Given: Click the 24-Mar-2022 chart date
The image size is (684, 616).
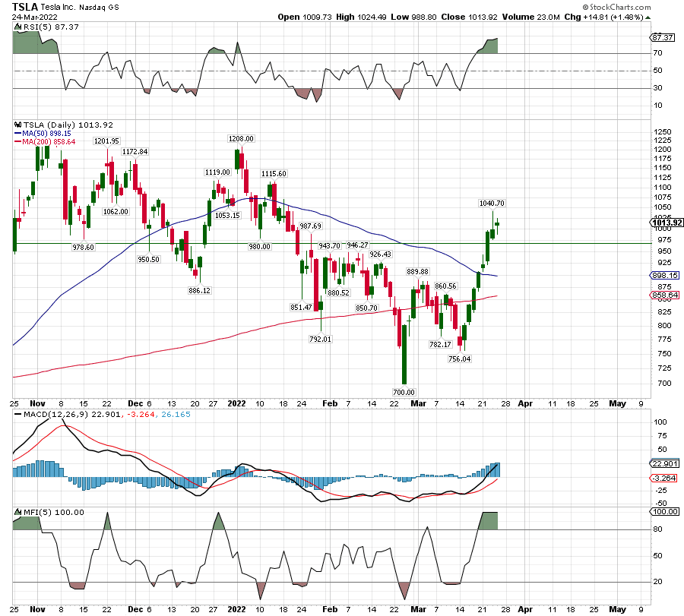Looking at the screenshot, I should pyautogui.click(x=34, y=17).
